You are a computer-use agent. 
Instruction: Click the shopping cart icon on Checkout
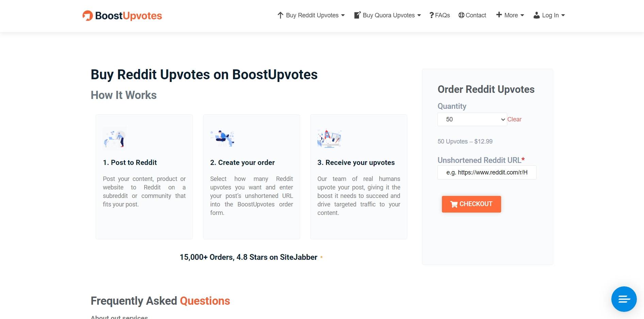tap(454, 204)
